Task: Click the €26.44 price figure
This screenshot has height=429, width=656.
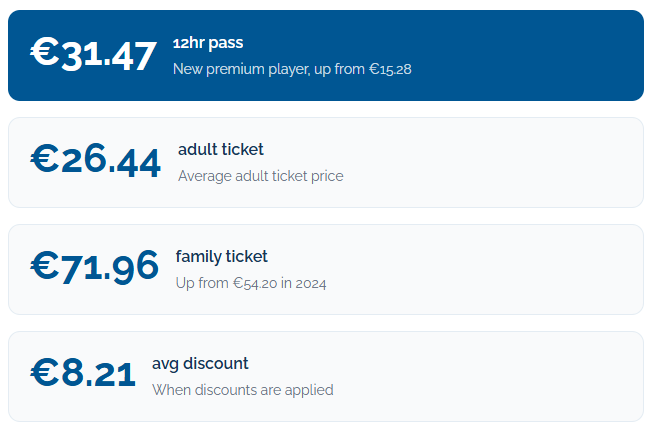Action: [x=95, y=161]
